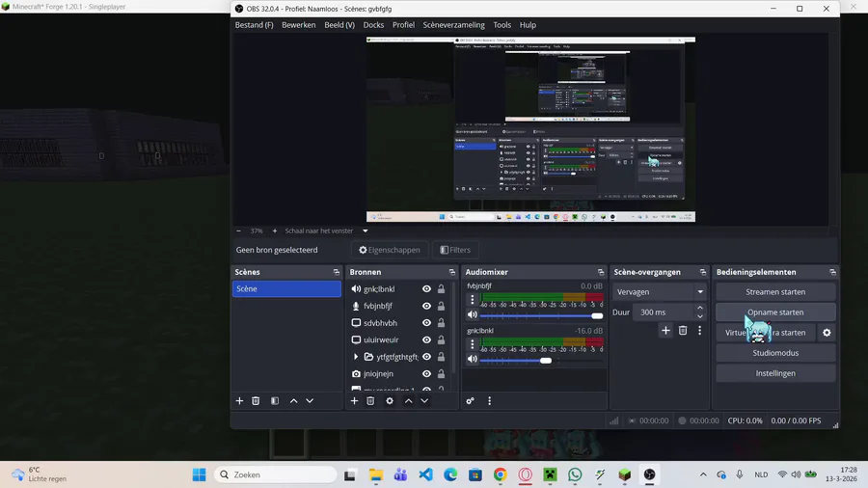Screen dimensions: 868x488
Task: Move scene down with arrow icon
Action: pyautogui.click(x=310, y=400)
